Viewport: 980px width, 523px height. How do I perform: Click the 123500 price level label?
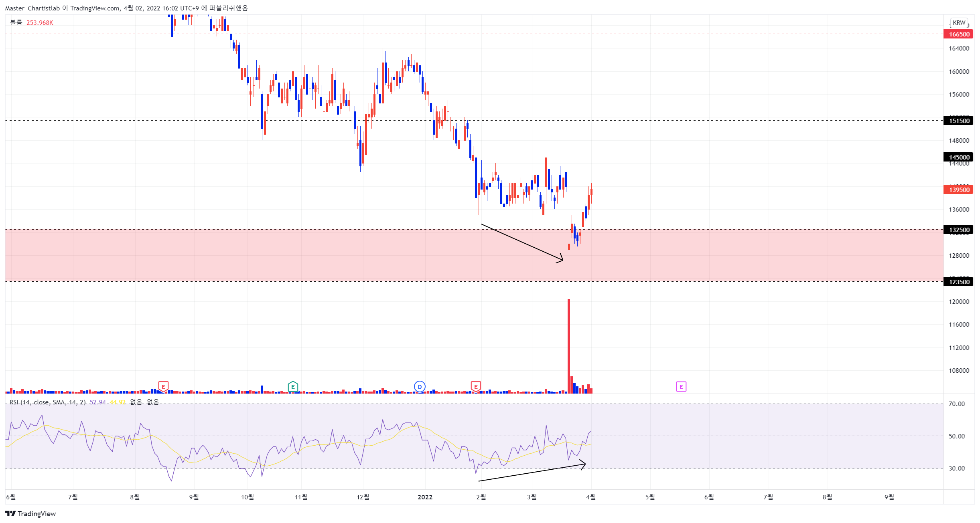(958, 282)
